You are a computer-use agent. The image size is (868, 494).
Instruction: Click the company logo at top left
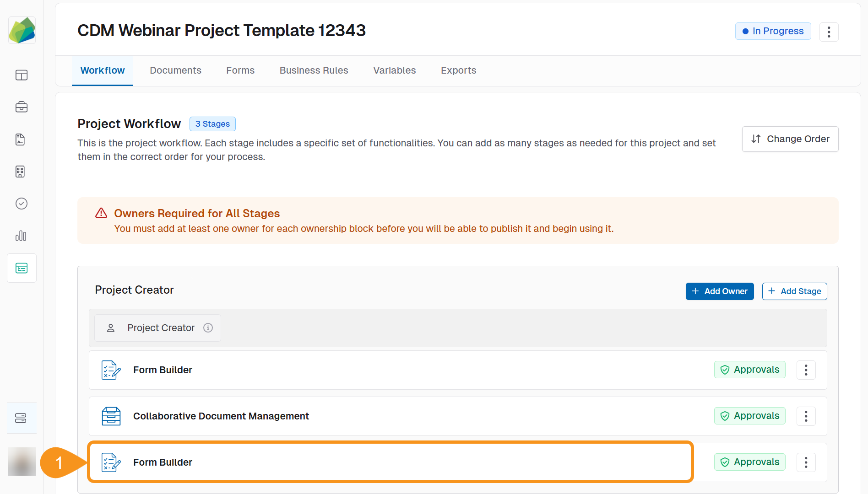point(22,30)
